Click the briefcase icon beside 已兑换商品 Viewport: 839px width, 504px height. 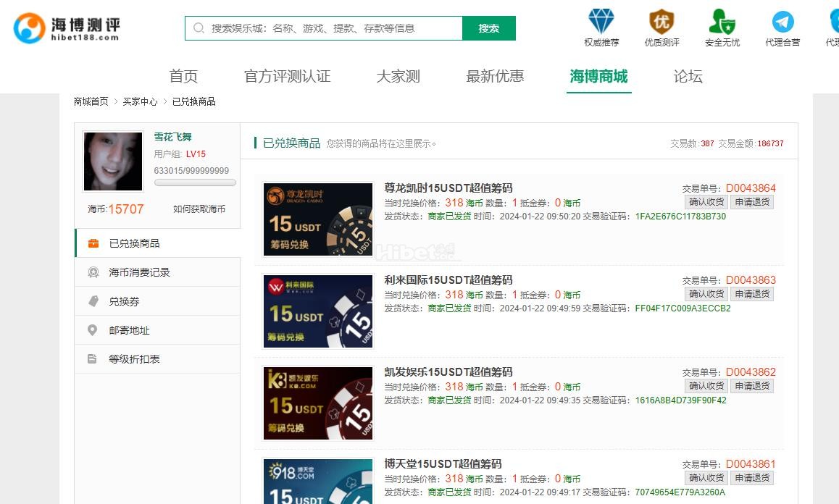tap(93, 243)
